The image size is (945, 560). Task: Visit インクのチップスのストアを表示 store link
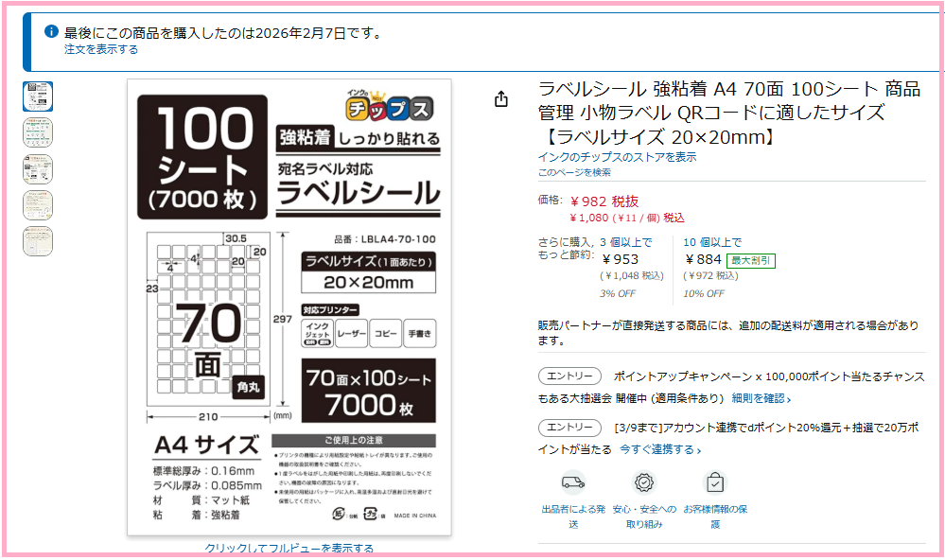point(617,157)
